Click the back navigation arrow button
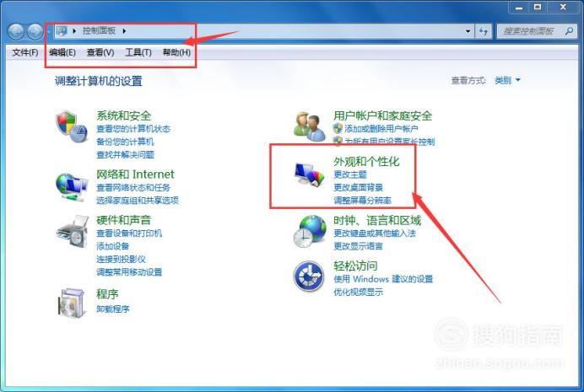Viewport: 584px width, 392px height. [16, 31]
